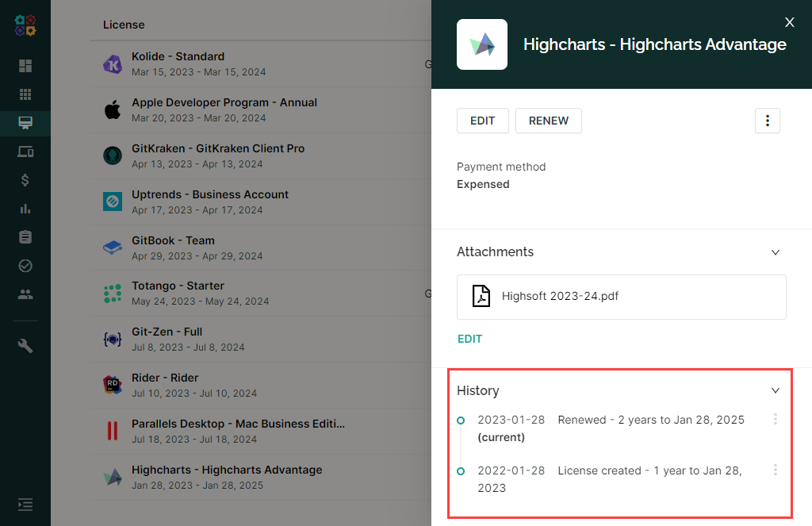Open Highsoft 2023-24.pdf attachment
812x526 pixels.
[622, 297]
